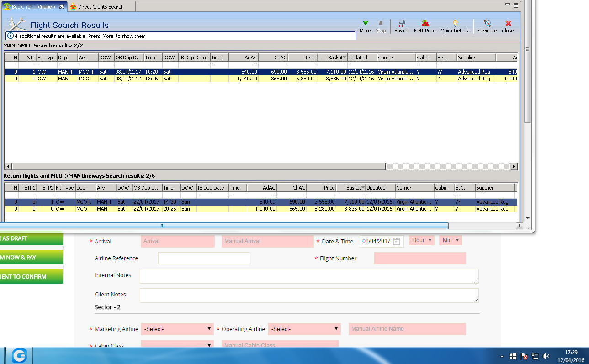Screen dimensions: 589x364
Task: Click the Internal Notes text area
Action: (x=309, y=276)
